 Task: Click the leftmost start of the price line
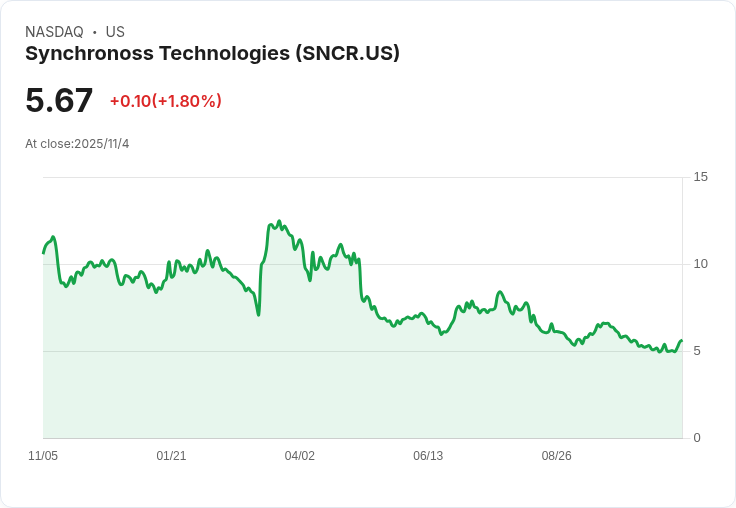43,252
